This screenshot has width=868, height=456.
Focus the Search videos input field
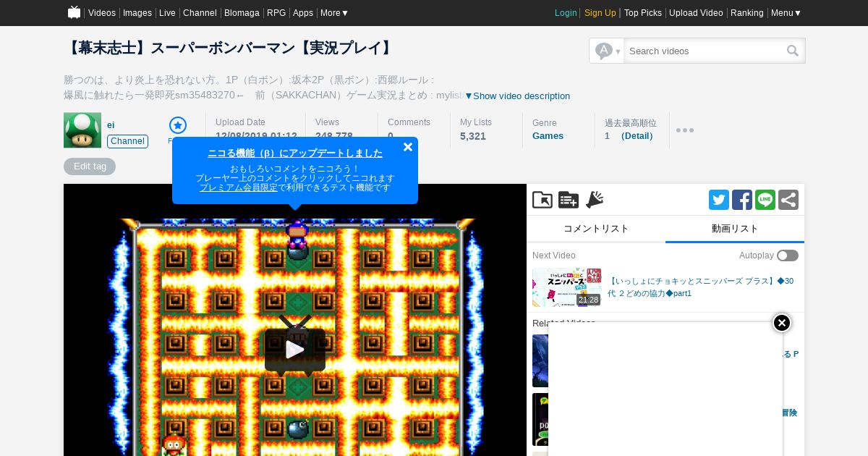704,51
